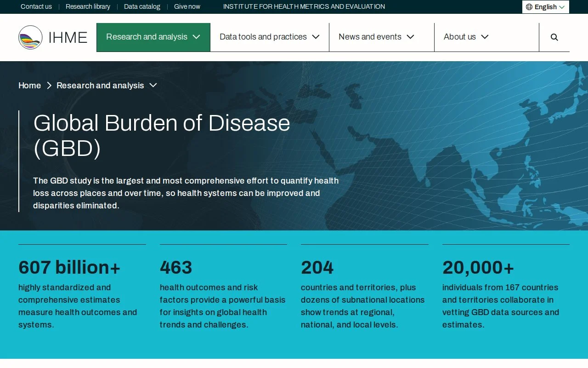Click the GBD study description paragraph
588x368 pixels.
tap(186, 193)
